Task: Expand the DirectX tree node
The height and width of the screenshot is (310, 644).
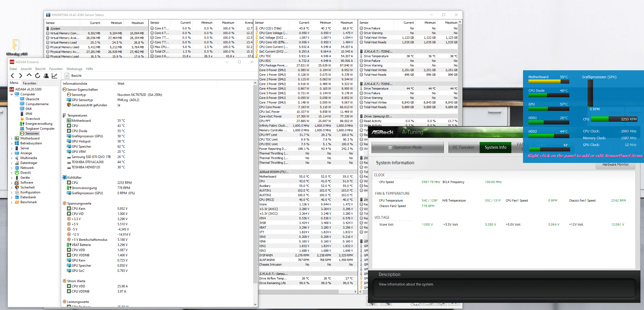Action: click(12, 173)
